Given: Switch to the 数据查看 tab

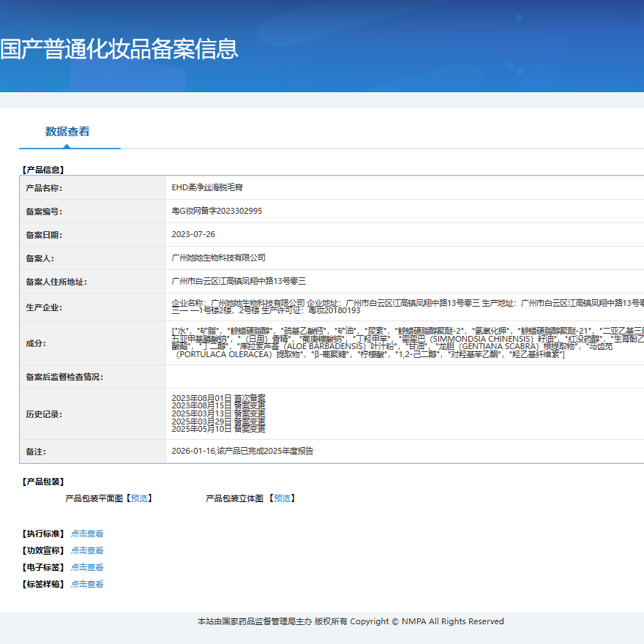Looking at the screenshot, I should [x=67, y=132].
